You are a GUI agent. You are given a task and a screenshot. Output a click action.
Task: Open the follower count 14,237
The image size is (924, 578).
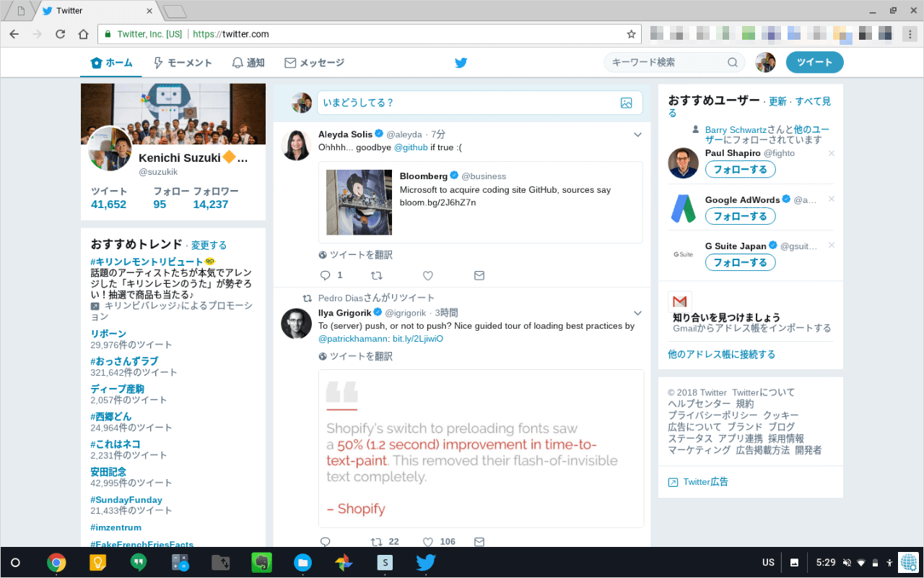[211, 204]
